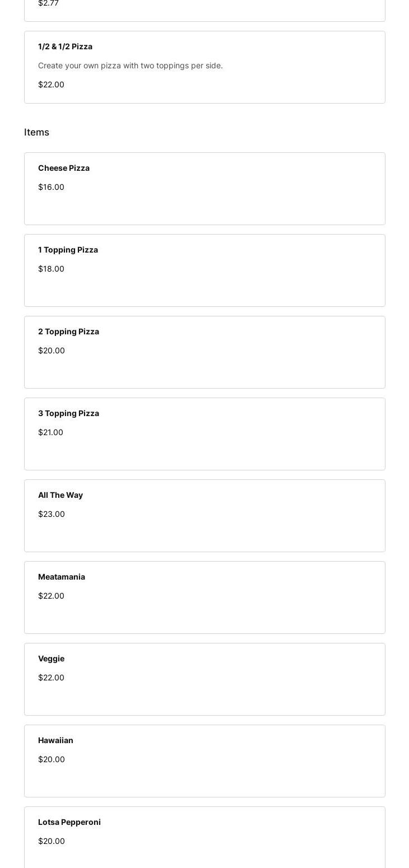Image resolution: width=409 pixels, height=868 pixels.
Task: Click the $21.00 price for 3 Topping Pizza
Action: point(50,432)
